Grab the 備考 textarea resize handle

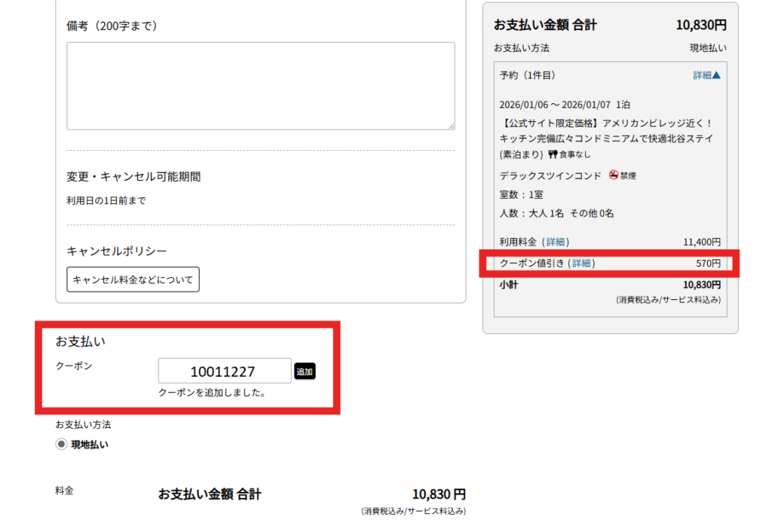pos(451,126)
